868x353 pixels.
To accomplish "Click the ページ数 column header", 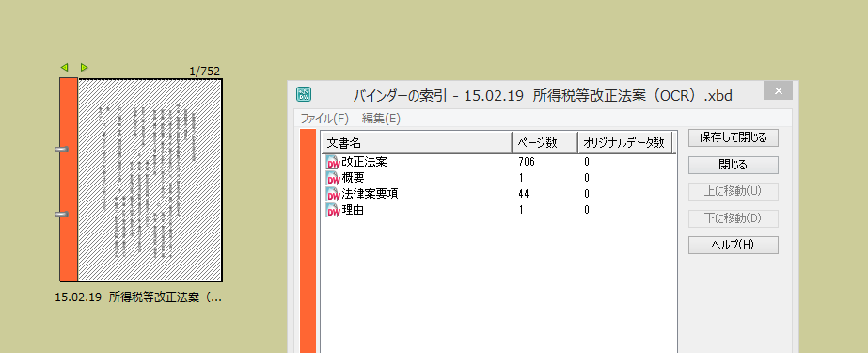I will click(x=544, y=143).
